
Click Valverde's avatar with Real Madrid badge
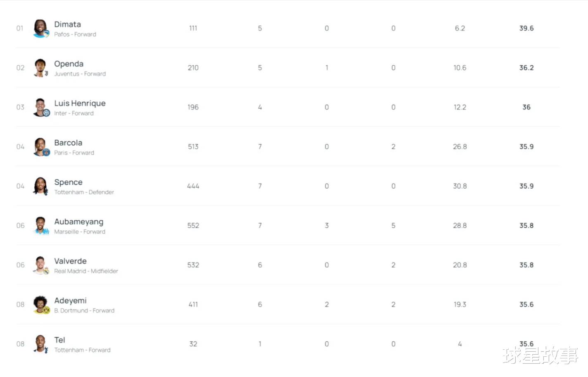coord(40,265)
